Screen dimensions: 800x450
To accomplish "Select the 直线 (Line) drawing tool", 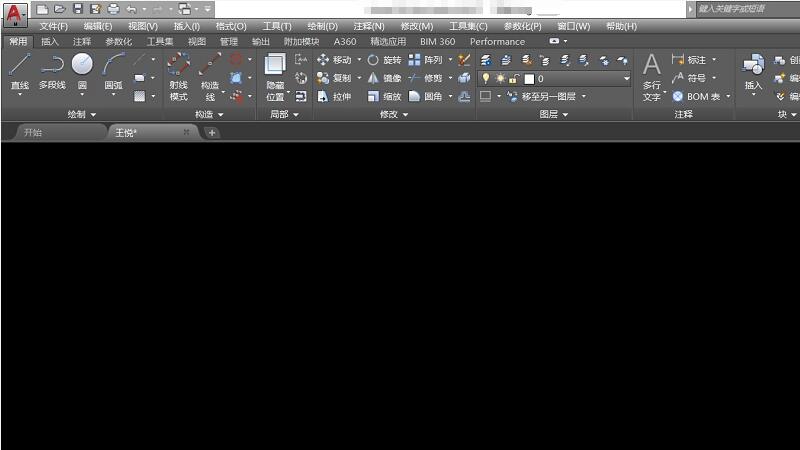I will pos(19,72).
